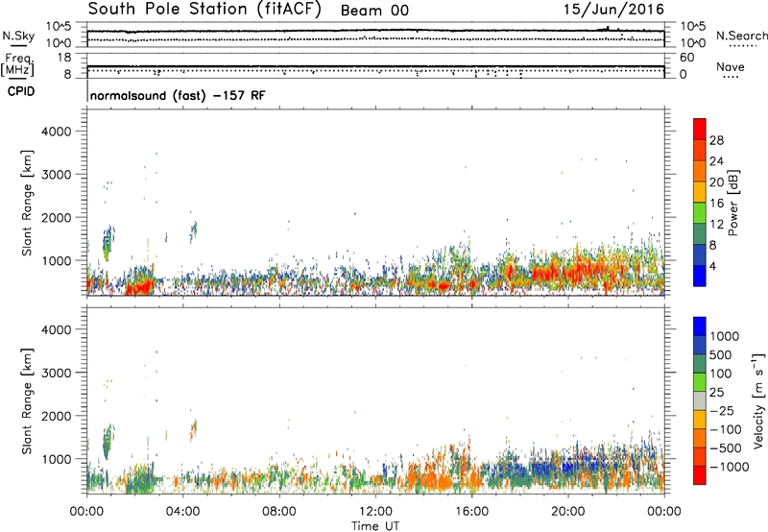The width and height of the screenshot is (768, 532).
Task: Click the velocity colorbar value '1000'
Action: (x=725, y=336)
